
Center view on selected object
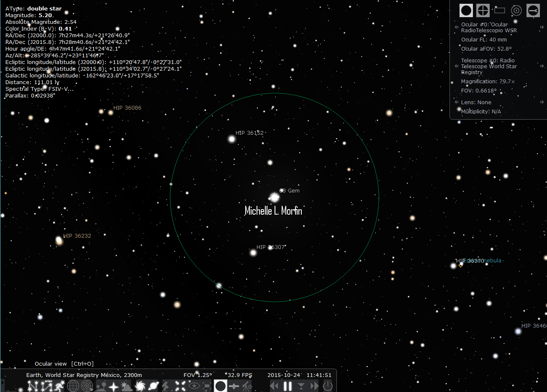180,386
